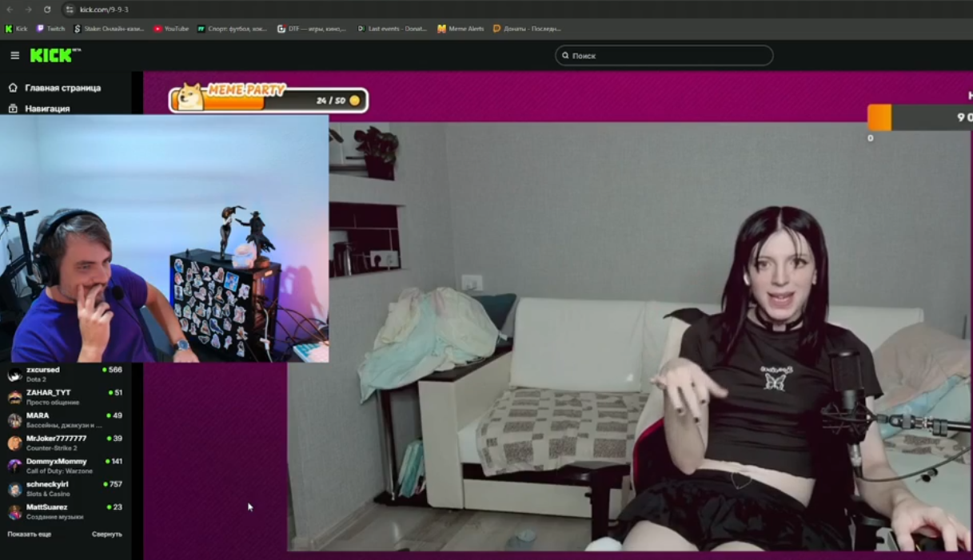Click the main stream video of the girl
This screenshot has height=560, width=973.
(629, 336)
